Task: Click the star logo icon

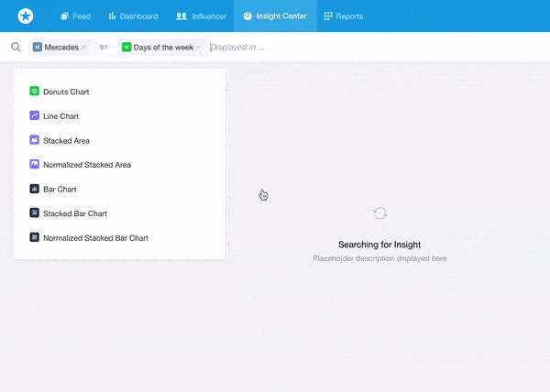Action: coord(25,16)
